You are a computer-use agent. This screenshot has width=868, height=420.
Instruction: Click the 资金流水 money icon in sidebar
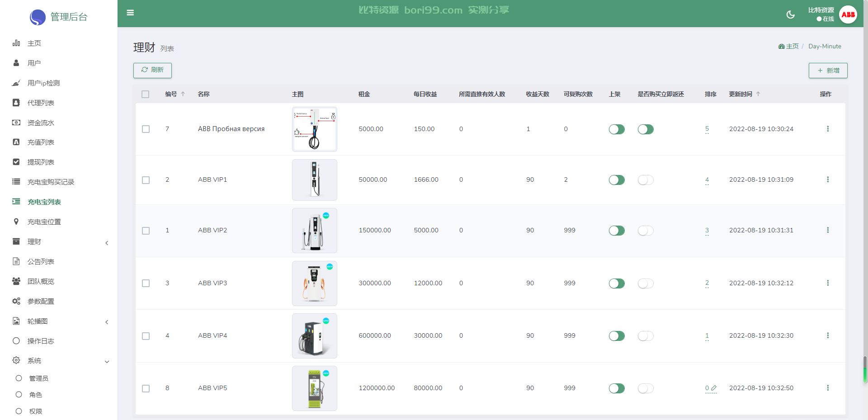pyautogui.click(x=16, y=123)
